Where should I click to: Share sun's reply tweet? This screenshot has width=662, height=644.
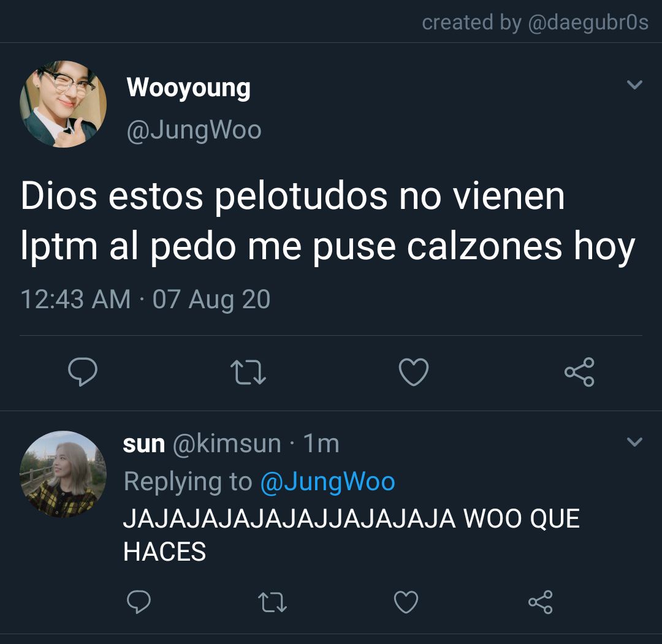pyautogui.click(x=541, y=602)
